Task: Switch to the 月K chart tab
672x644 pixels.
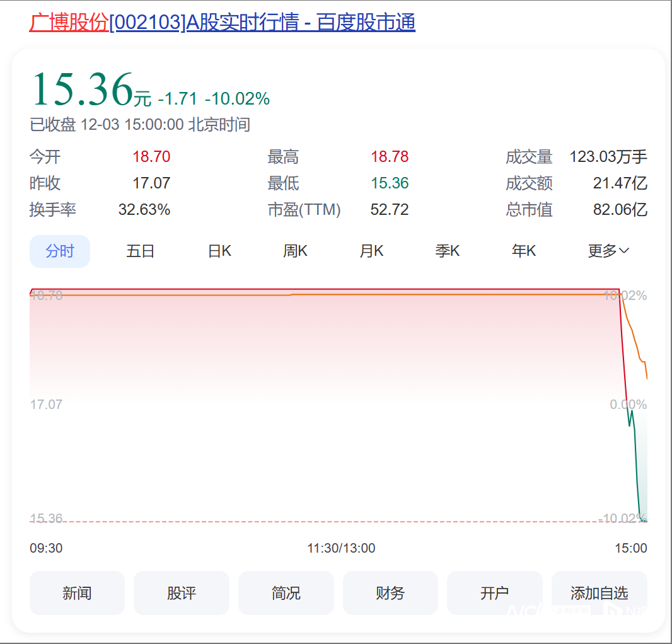Action: click(371, 250)
